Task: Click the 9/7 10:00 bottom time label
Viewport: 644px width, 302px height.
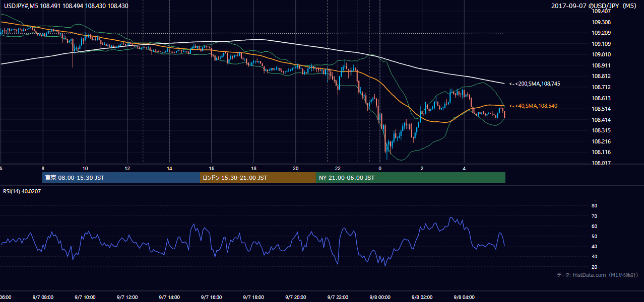Action: 84,297
